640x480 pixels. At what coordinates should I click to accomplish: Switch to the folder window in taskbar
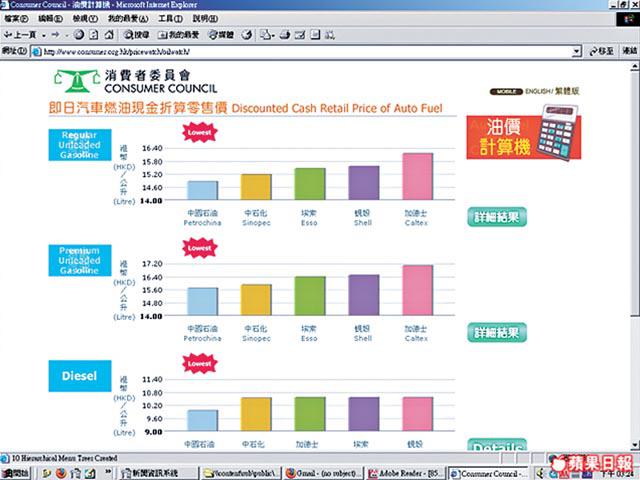(241, 473)
